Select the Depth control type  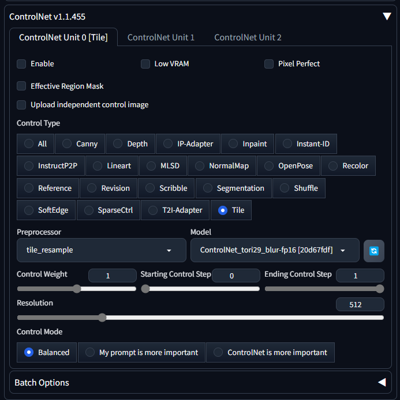tap(130, 144)
